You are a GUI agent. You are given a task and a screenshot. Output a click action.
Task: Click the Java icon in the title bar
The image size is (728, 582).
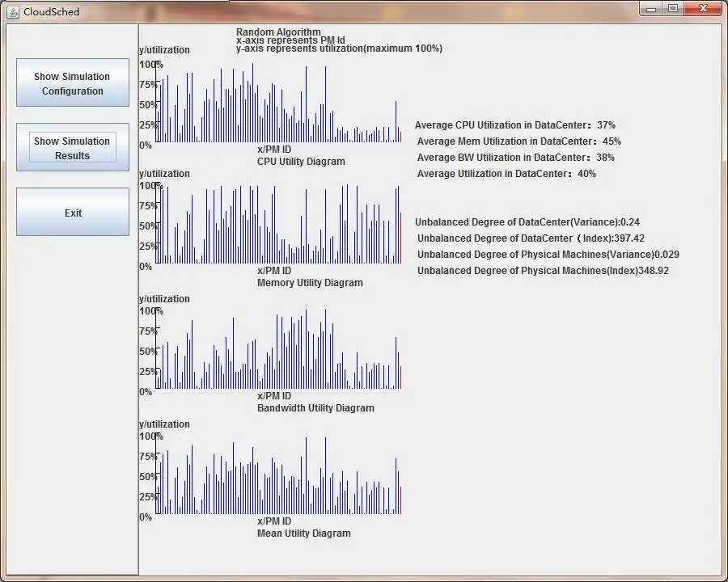pos(13,11)
